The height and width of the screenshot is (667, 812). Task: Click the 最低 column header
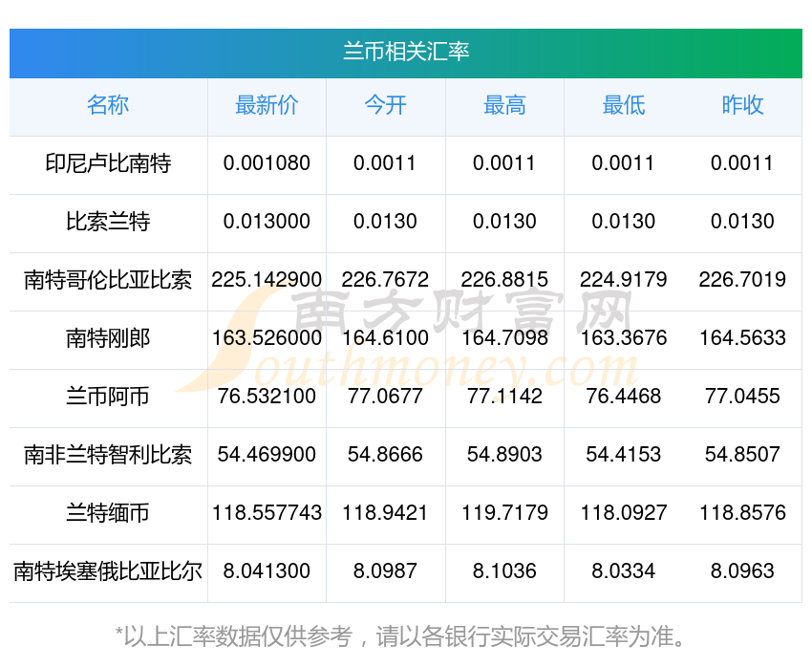point(624,105)
